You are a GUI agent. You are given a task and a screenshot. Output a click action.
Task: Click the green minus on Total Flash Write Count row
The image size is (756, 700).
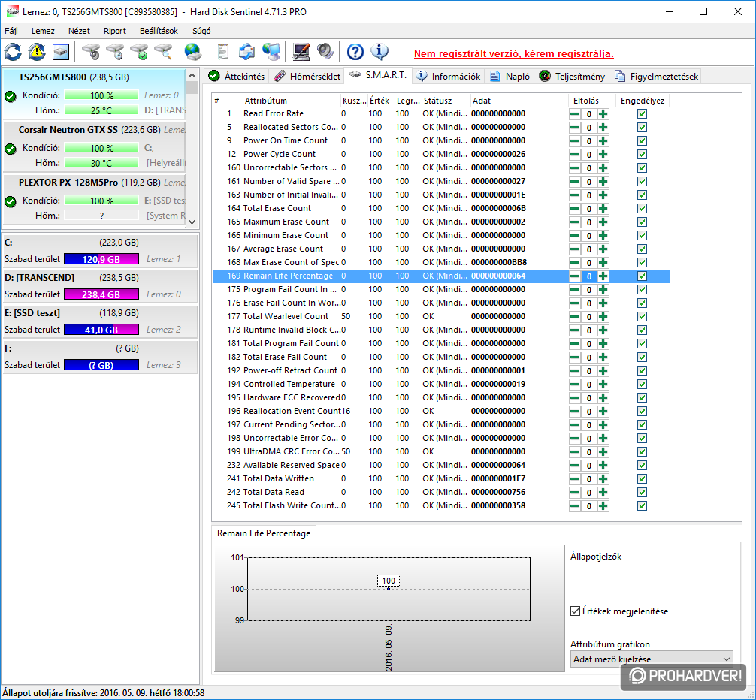575,506
